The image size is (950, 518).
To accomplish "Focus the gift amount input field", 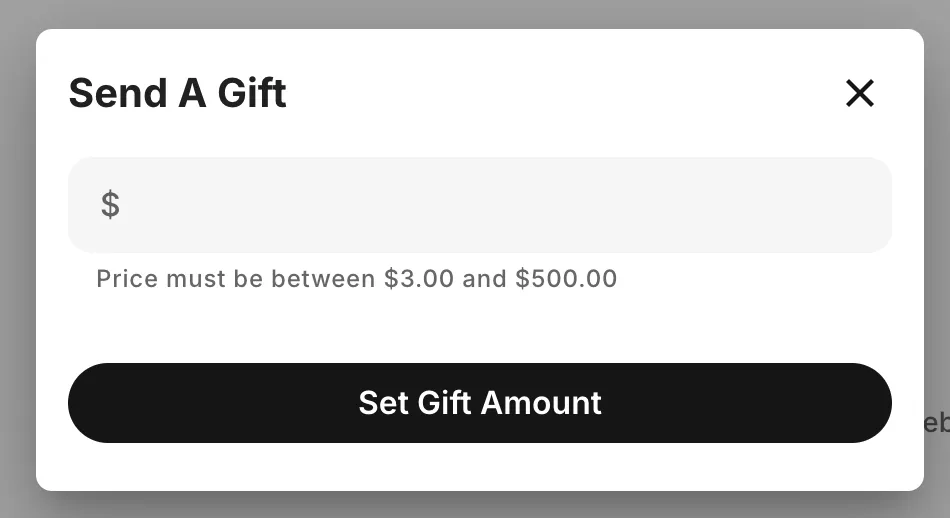I will 480,205.
